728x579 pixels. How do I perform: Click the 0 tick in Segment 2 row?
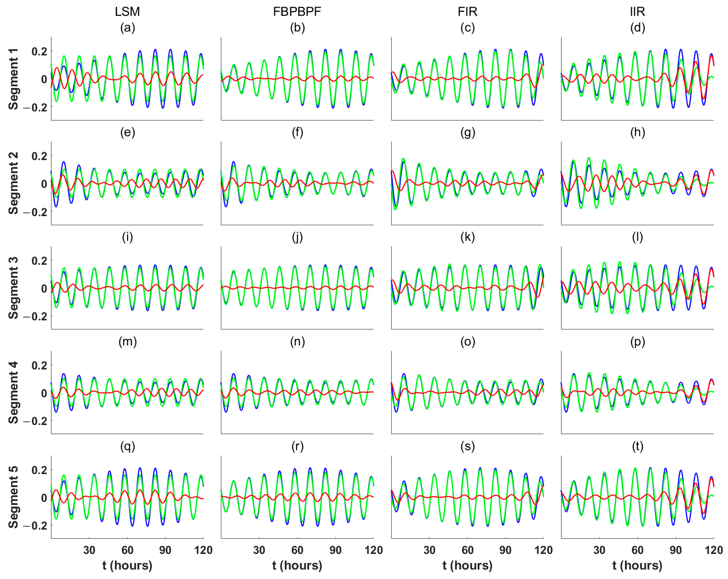pyautogui.click(x=44, y=184)
